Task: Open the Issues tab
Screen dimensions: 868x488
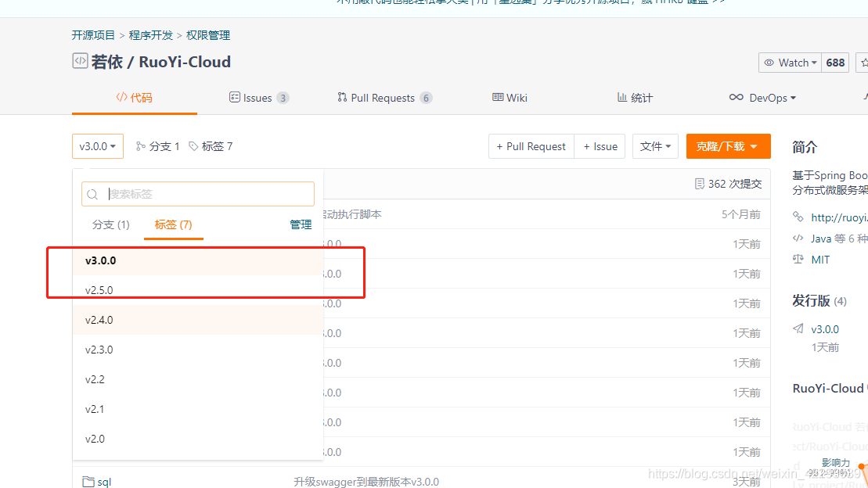Action: pos(258,98)
